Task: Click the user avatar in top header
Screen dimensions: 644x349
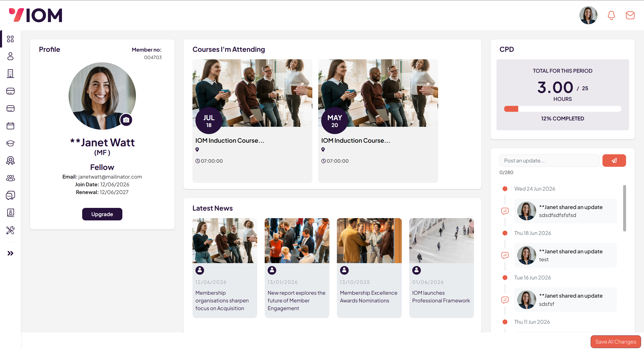Action: [x=588, y=15]
